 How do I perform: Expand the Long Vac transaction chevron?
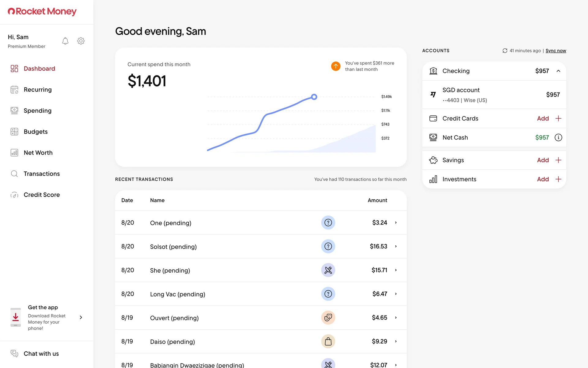396,294
